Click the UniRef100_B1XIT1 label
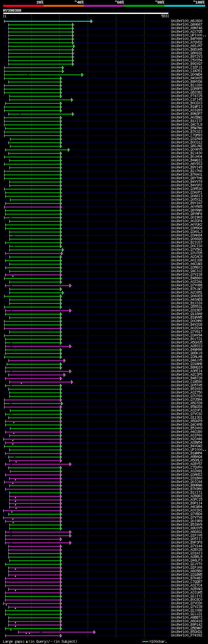The image size is (208, 644). pyautogui.click(x=186, y=493)
